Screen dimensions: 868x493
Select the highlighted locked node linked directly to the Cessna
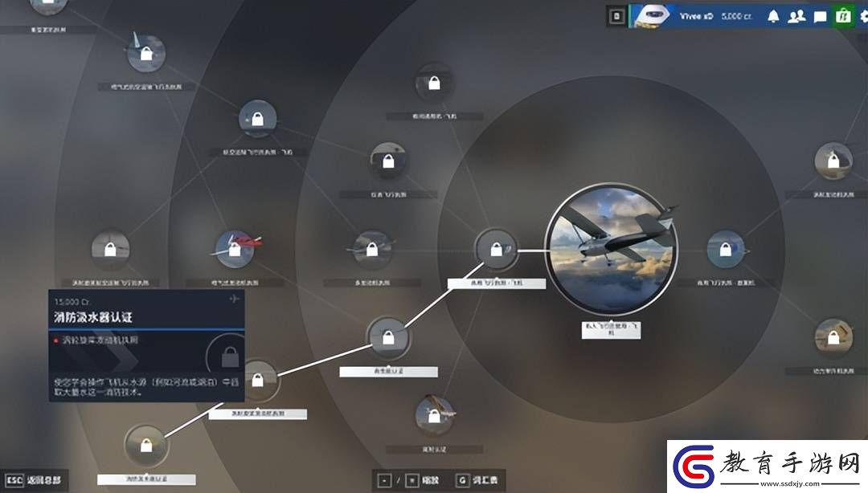pyautogui.click(x=496, y=250)
